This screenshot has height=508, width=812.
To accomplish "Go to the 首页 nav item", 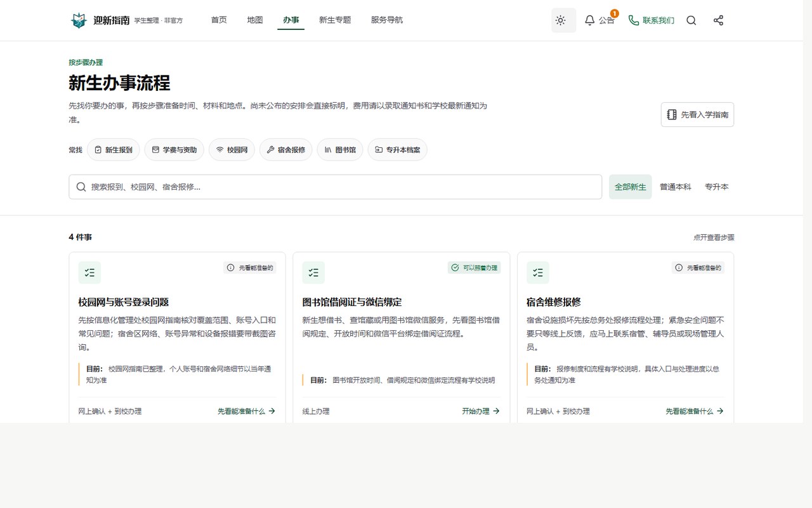I will coord(219,20).
